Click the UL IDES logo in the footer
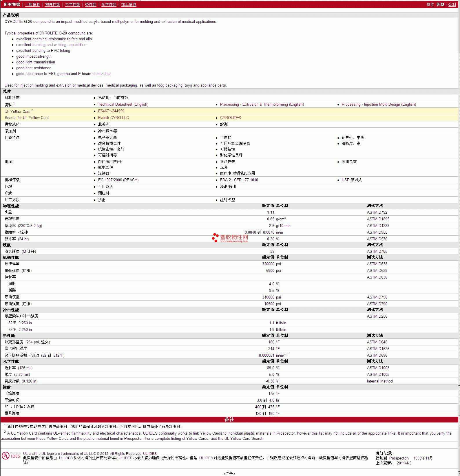This screenshot has width=460, height=476. (x=11, y=456)
